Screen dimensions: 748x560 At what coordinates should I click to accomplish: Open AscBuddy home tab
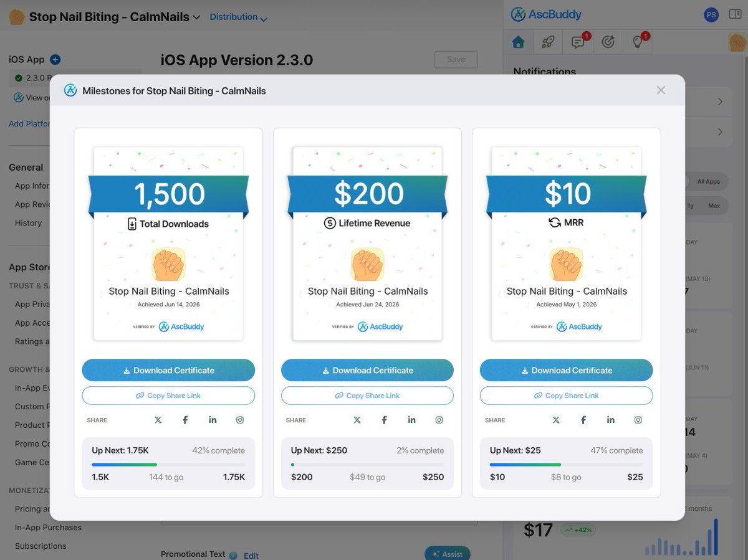518,42
